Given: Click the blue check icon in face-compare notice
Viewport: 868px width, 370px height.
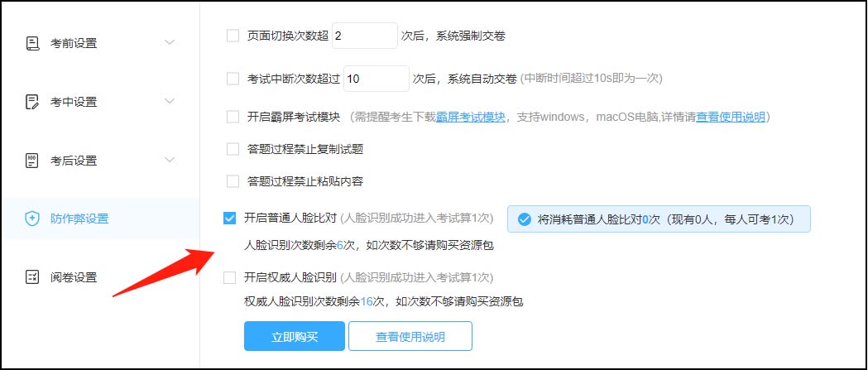Looking at the screenshot, I should tap(525, 219).
